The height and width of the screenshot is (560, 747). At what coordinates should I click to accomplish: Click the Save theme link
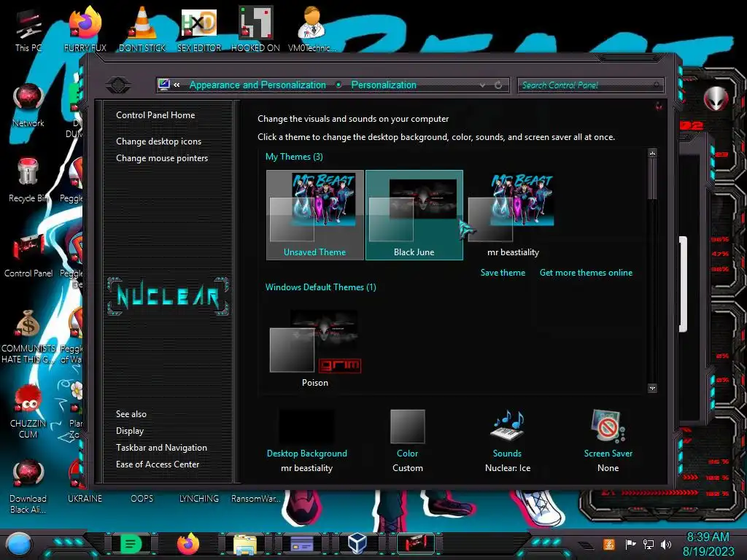click(503, 273)
